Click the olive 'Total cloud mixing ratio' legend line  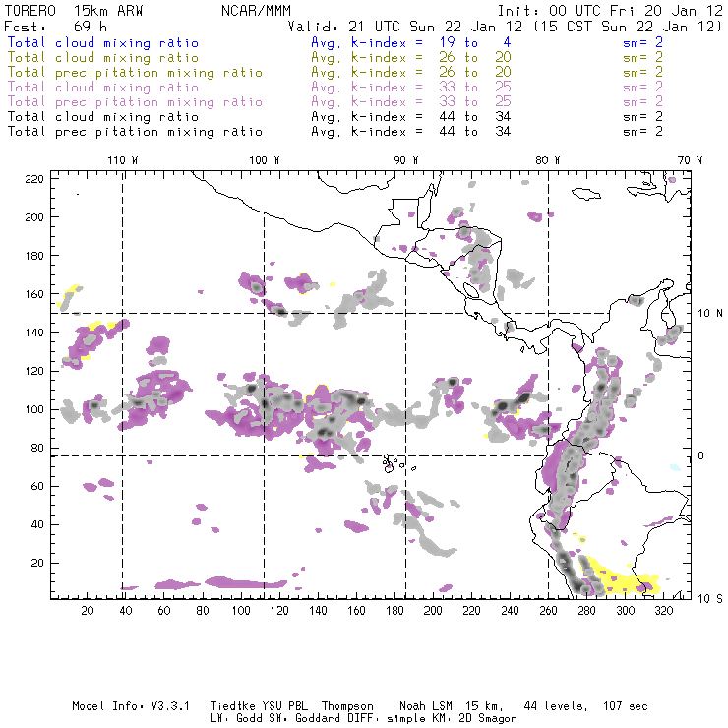pos(103,58)
